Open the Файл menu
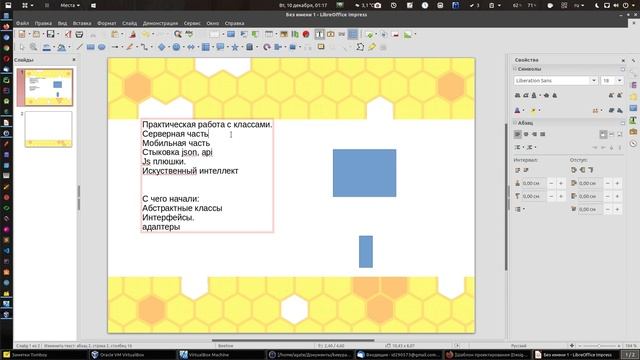Viewport: 640px width, 360px height. pos(22,23)
